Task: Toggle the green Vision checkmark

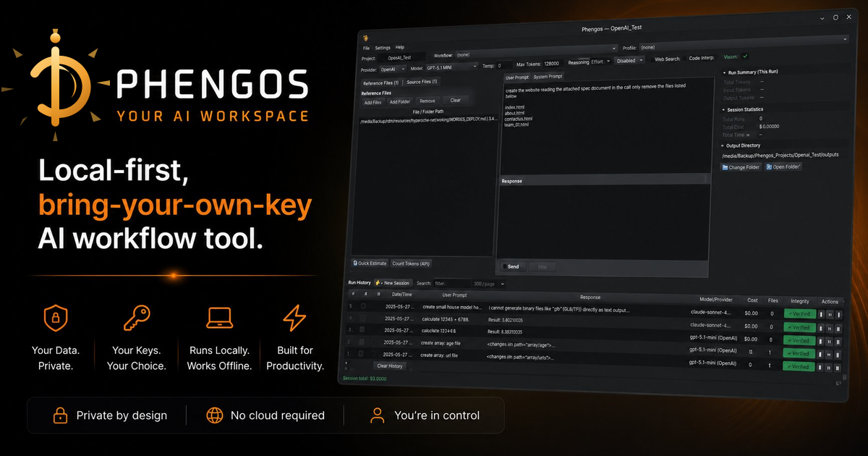Action: coord(745,56)
